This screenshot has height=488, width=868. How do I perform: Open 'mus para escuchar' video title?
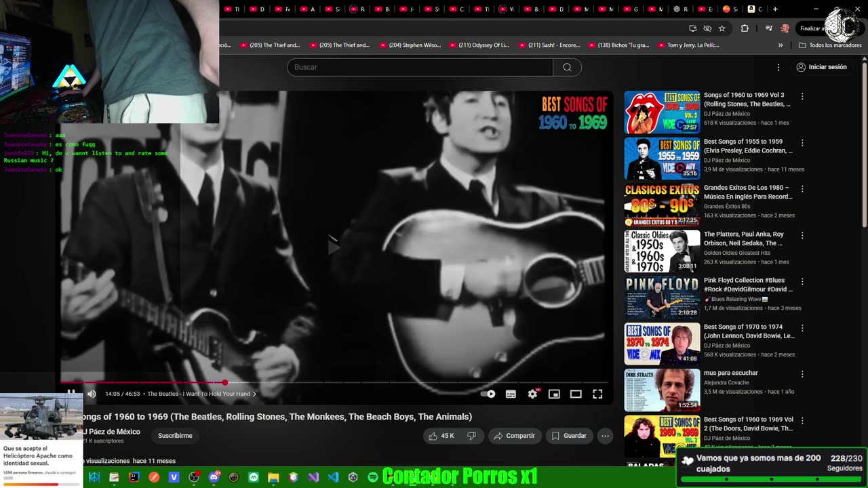click(731, 373)
